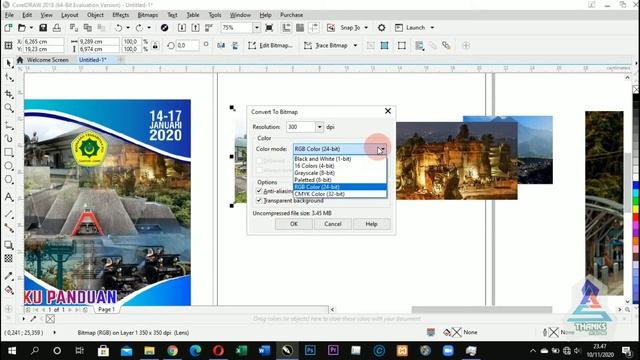Screen dimensions: 640x360
Task: Open the zoom level 75% dropdown
Action: 256,28
